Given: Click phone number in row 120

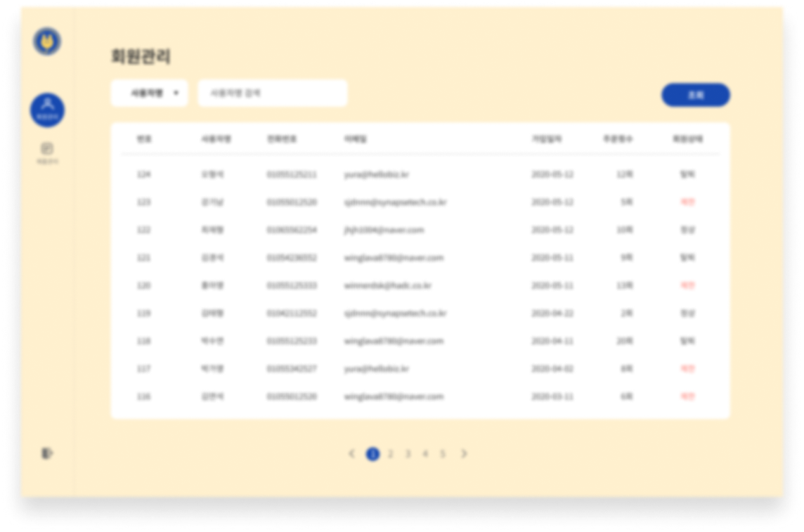Looking at the screenshot, I should [292, 285].
